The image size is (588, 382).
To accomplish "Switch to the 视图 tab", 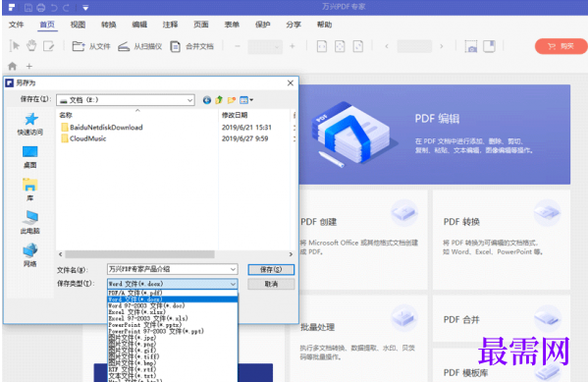I will point(78,25).
